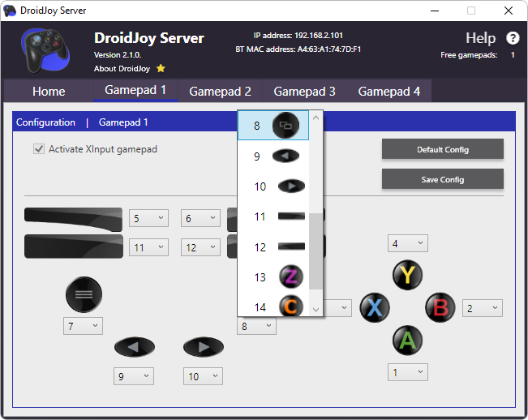Click the menu (three lines) round button icon
Screen dimensions: 528x420
[x=84, y=294]
